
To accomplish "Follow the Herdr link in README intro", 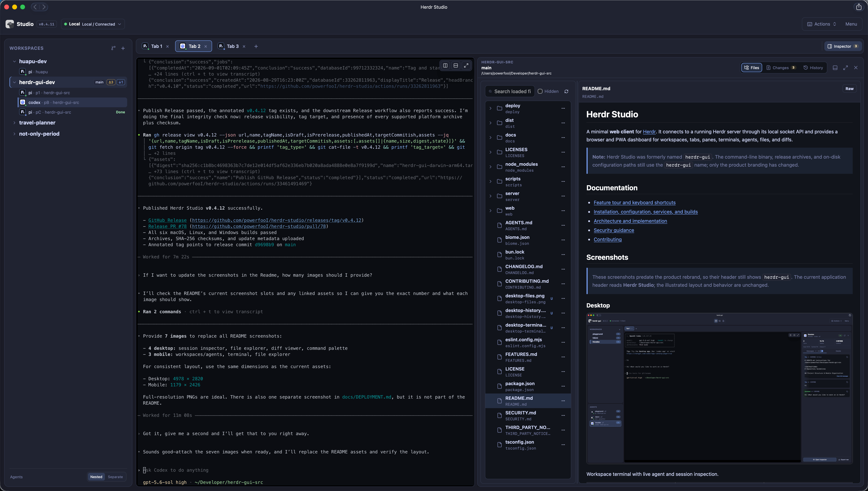I will [x=649, y=132].
